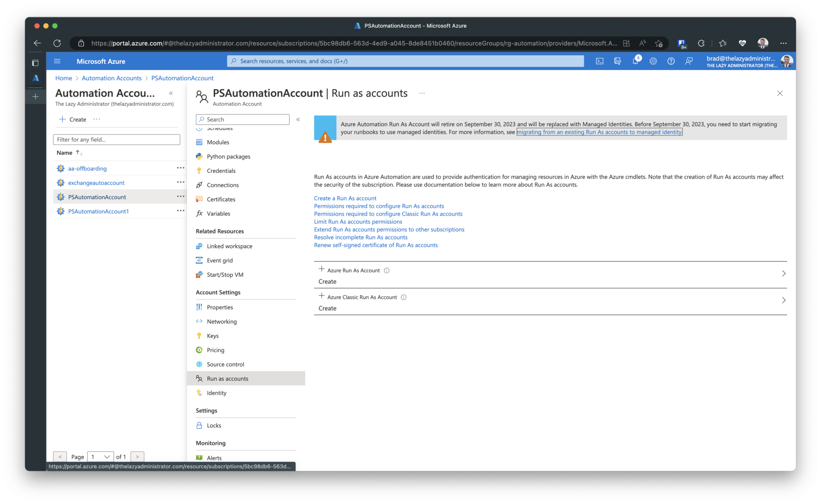Open Azure Cloud Shell icon
This screenshot has width=821, height=504.
(599, 61)
